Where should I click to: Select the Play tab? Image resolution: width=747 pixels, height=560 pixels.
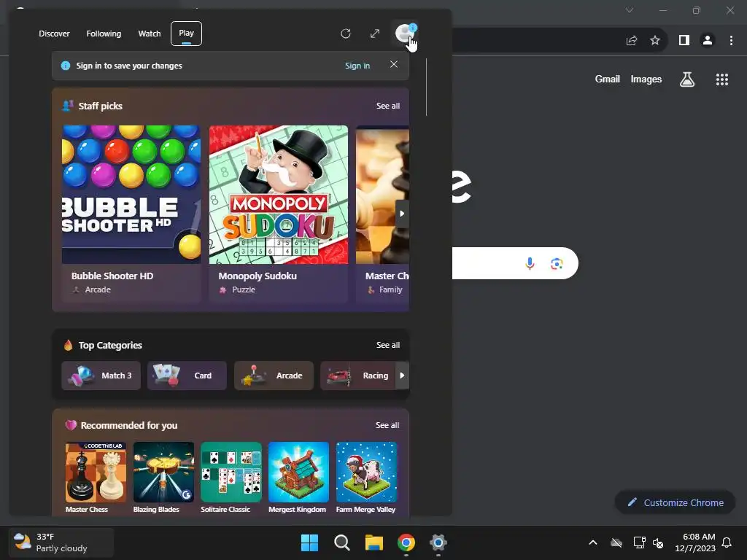186,34
